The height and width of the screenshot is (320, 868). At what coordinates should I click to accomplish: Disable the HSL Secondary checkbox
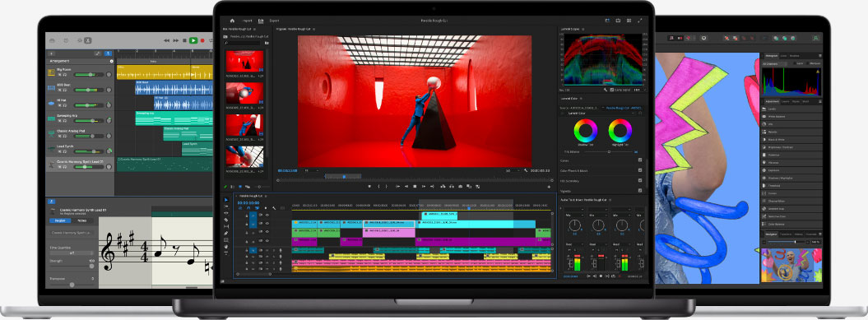point(640,180)
